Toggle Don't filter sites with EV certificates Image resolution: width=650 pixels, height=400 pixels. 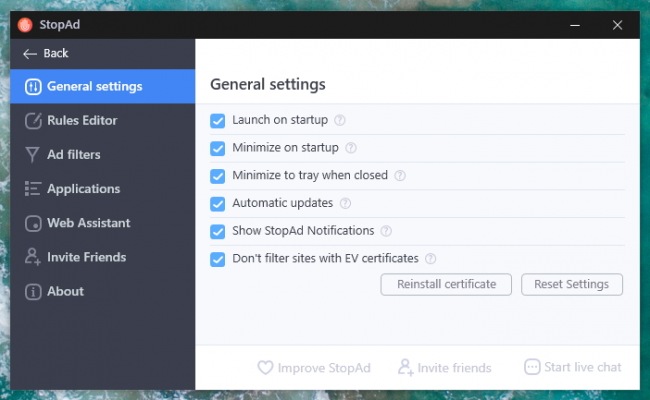point(218,259)
